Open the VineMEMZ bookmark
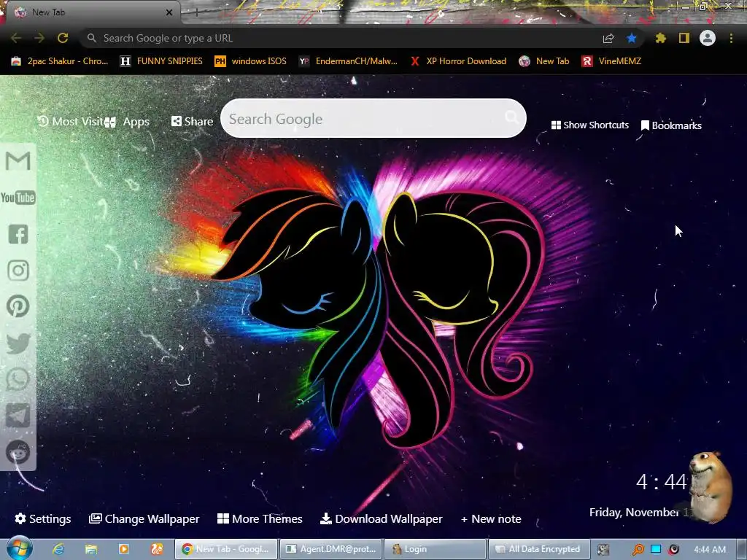This screenshot has width=747, height=560. (611, 61)
